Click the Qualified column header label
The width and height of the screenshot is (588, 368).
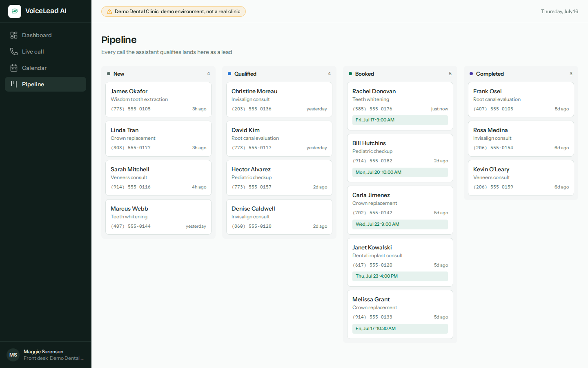245,74
